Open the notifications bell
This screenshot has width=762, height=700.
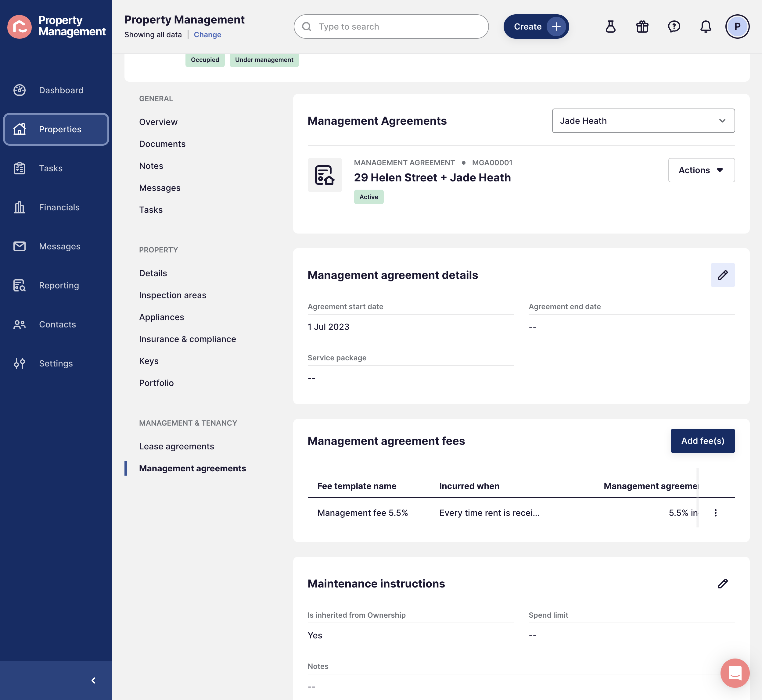click(x=706, y=27)
